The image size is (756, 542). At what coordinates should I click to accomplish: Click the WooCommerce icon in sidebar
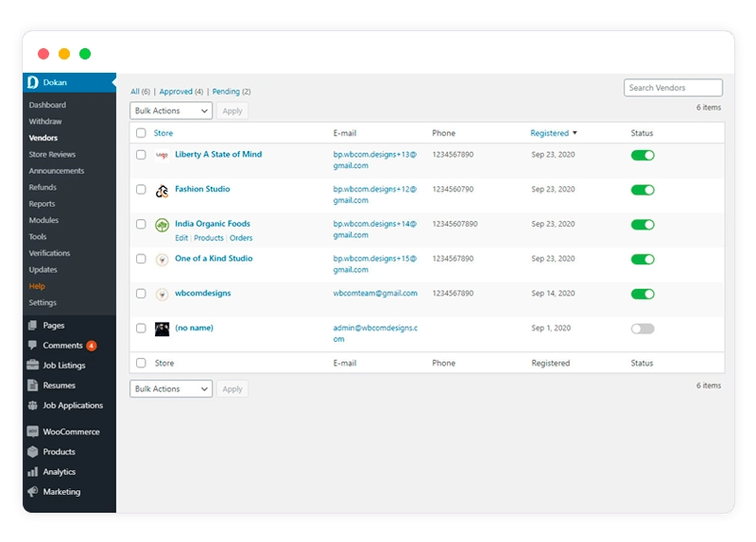tap(32, 432)
